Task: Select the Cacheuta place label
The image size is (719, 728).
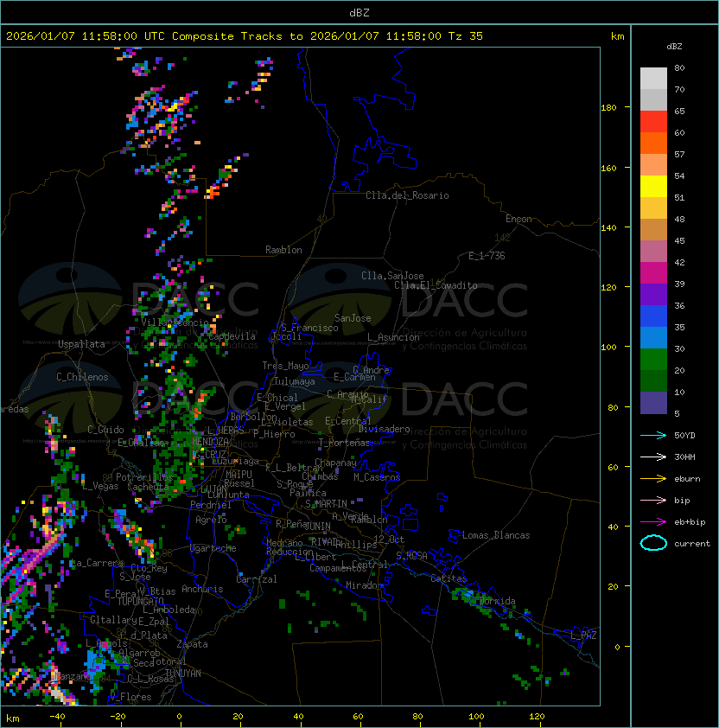Action: (x=148, y=487)
